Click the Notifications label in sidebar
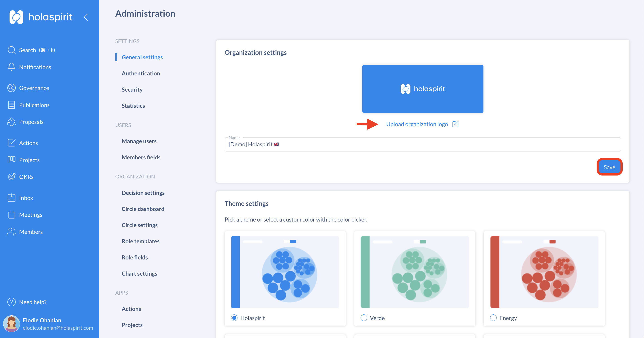This screenshot has width=644, height=338. coord(35,67)
